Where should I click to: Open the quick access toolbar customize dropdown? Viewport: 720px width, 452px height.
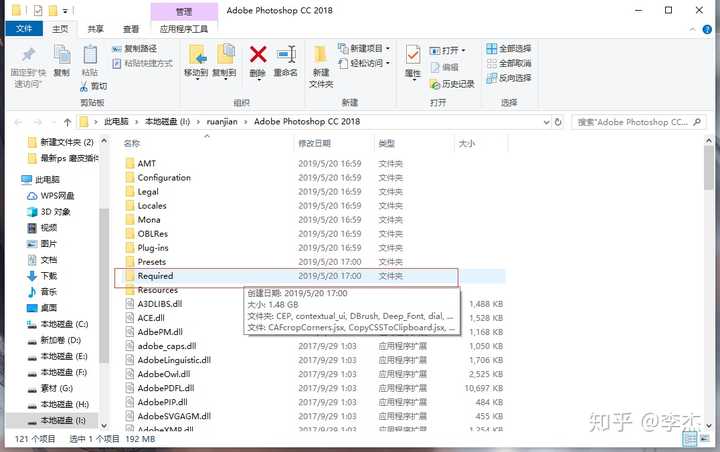click(x=65, y=10)
